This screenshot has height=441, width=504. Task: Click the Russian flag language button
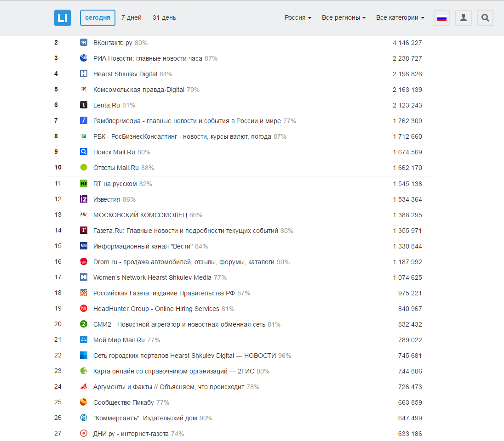pyautogui.click(x=442, y=18)
